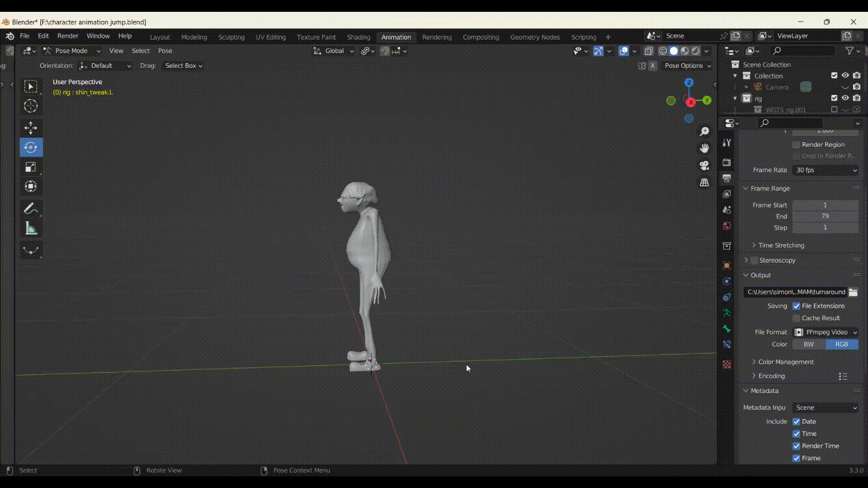Enable the Render Region checkbox
Viewport: 868px width, 488px height.
pos(796,145)
